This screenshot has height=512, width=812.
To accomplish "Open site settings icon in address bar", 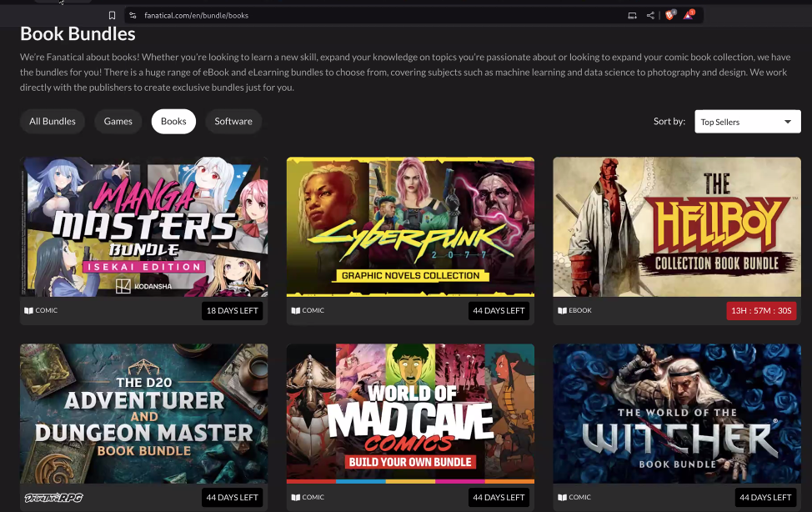I will [x=133, y=16].
